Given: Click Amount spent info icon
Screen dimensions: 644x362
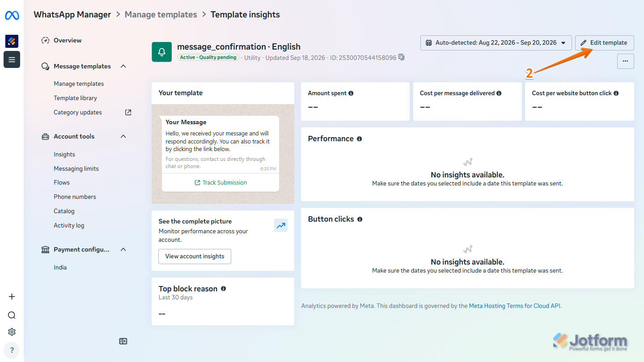Looking at the screenshot, I should 351,93.
